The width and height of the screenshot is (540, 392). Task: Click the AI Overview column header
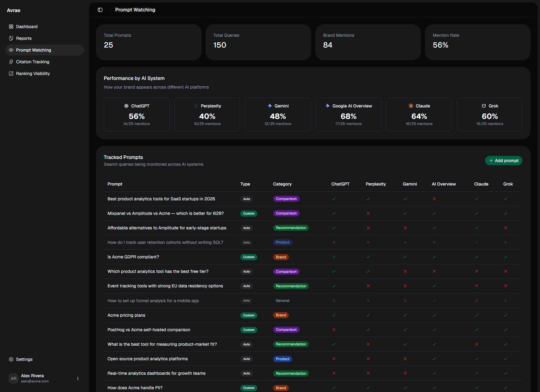[x=444, y=184]
